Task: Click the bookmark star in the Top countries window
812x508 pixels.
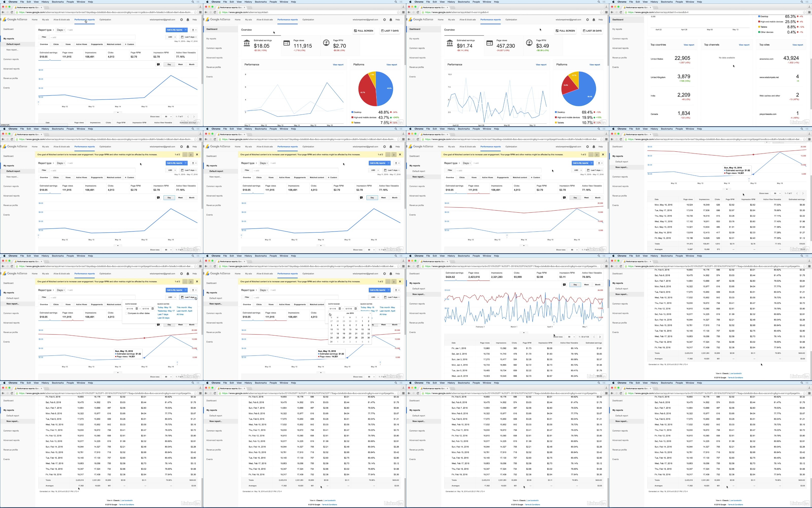Action: (804, 12)
